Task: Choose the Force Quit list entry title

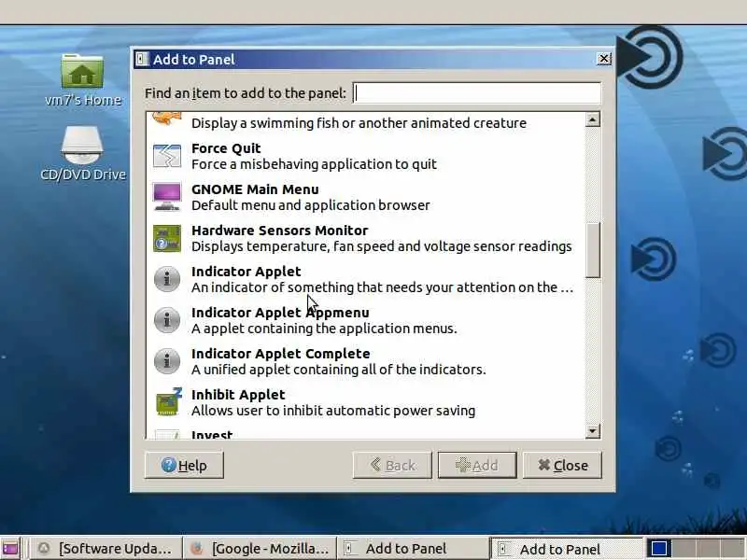Action: 226,148
